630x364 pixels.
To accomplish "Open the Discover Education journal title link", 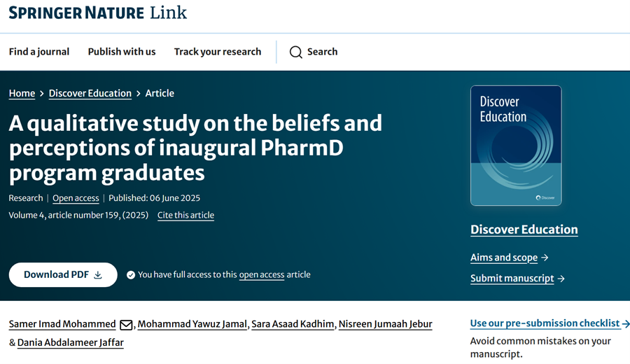I will pos(524,230).
